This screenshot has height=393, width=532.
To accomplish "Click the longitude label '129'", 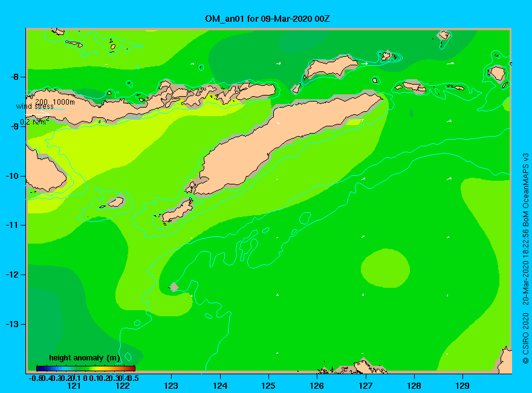I will pyautogui.click(x=462, y=386).
